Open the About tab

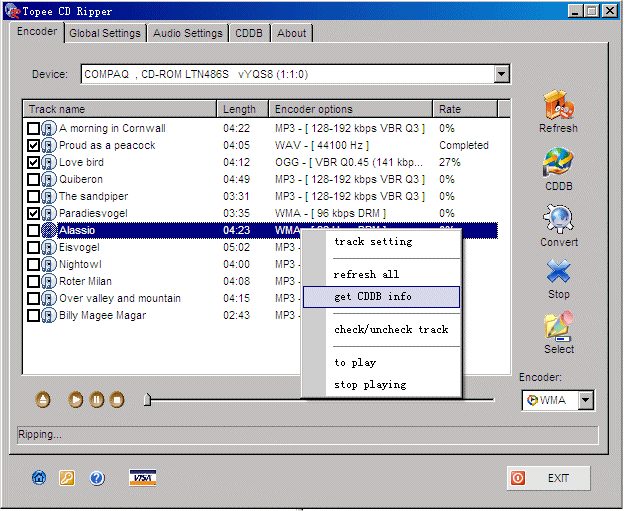pos(292,33)
